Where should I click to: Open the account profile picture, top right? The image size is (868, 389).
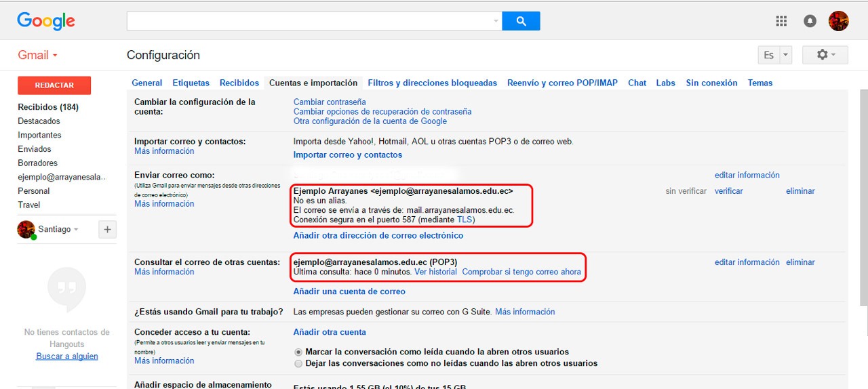pyautogui.click(x=839, y=21)
